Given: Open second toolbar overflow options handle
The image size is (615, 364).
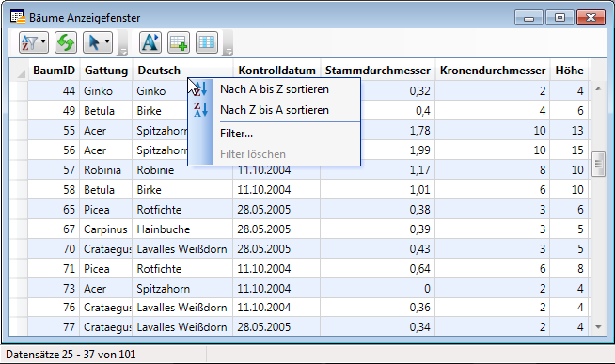Looking at the screenshot, I should [x=228, y=43].
